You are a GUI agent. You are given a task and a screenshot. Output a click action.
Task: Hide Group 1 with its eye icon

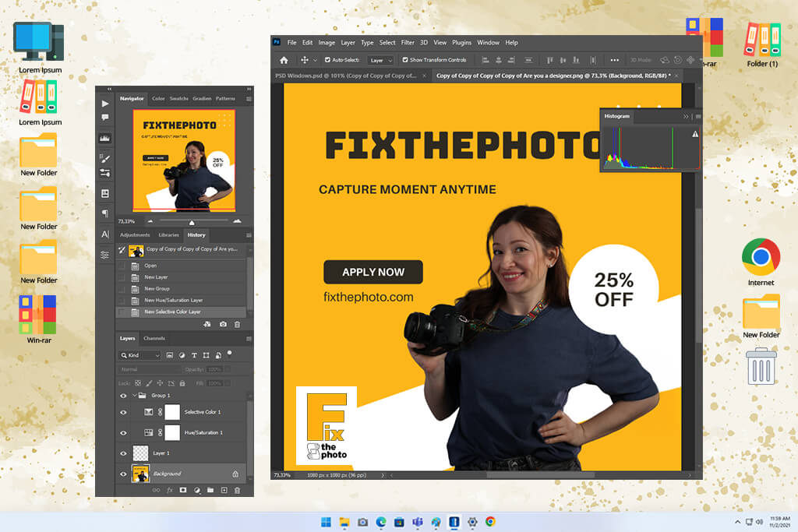click(x=123, y=396)
